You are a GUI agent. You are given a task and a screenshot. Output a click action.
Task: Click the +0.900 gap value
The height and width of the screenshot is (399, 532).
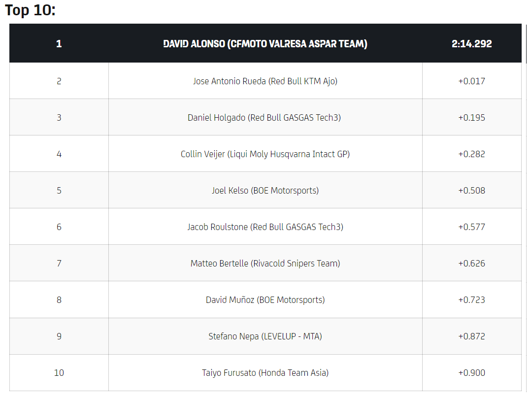pyautogui.click(x=471, y=373)
